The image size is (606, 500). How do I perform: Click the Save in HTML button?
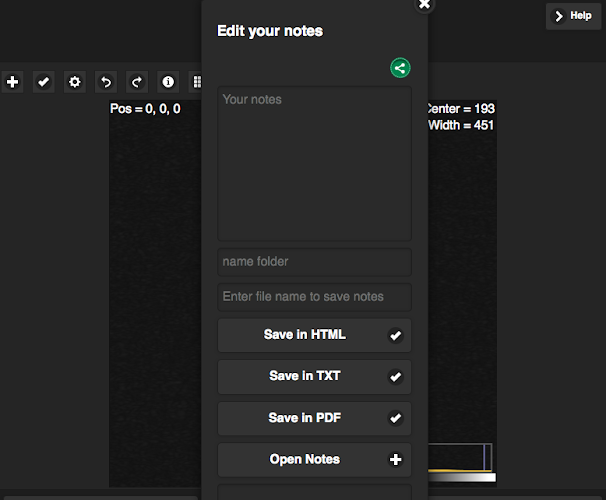314,335
